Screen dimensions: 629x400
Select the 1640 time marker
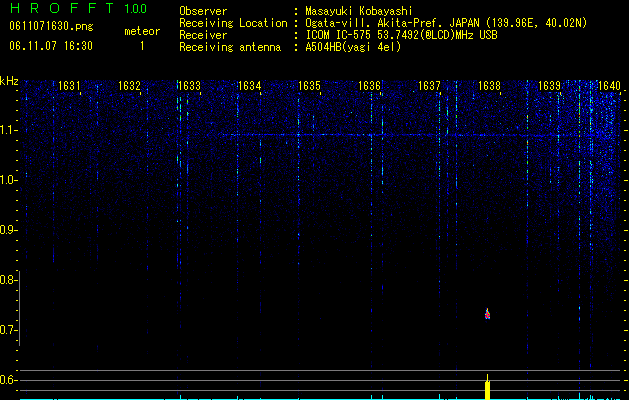609,86
